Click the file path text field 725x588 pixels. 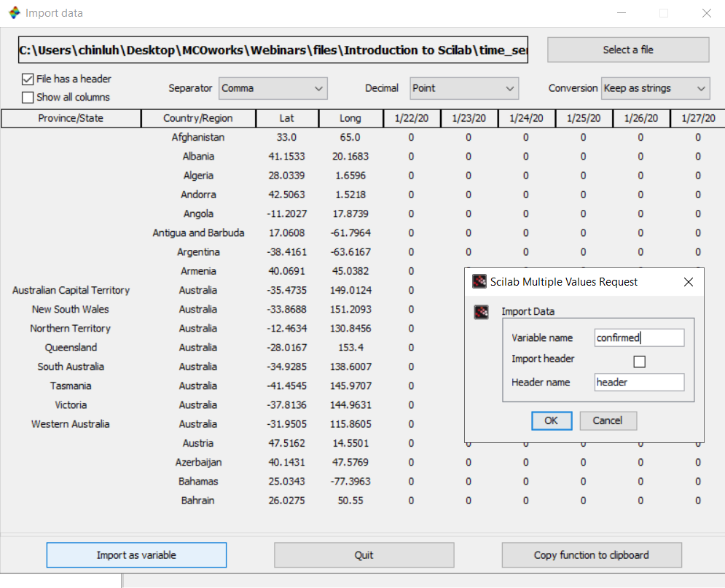[273, 50]
